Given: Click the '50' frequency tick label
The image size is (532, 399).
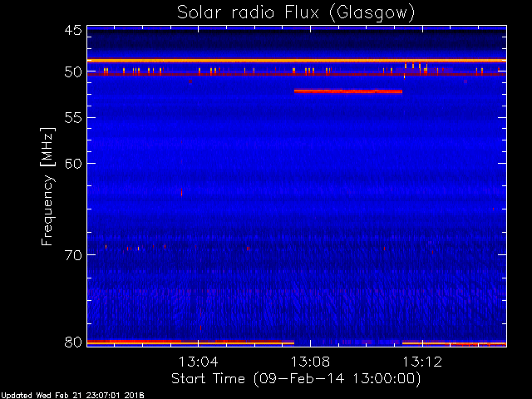Looking at the screenshot, I should [73, 71].
